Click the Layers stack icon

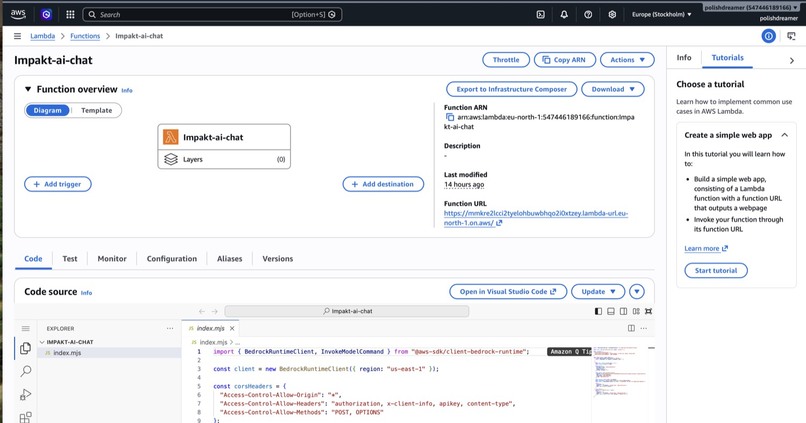point(171,159)
